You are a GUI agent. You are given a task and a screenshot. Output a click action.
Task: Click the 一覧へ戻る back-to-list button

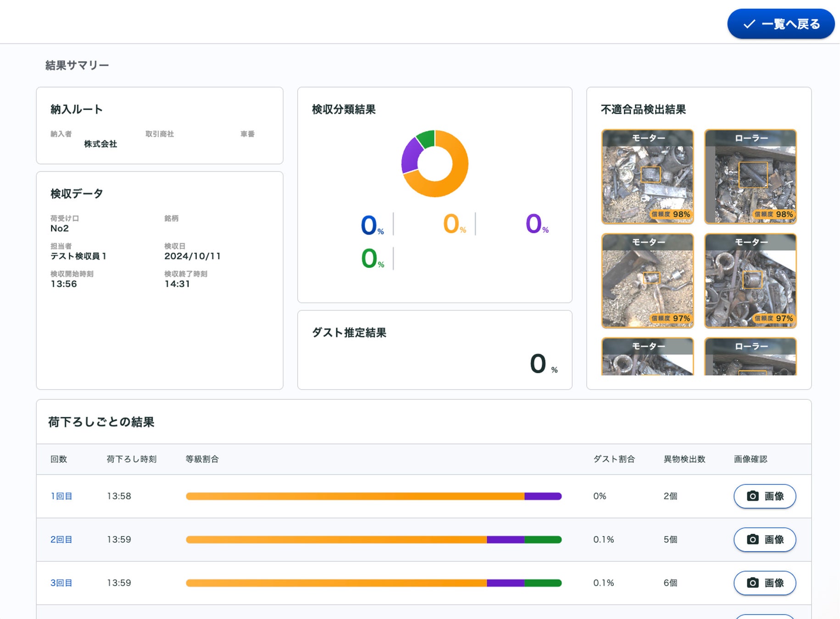click(780, 24)
